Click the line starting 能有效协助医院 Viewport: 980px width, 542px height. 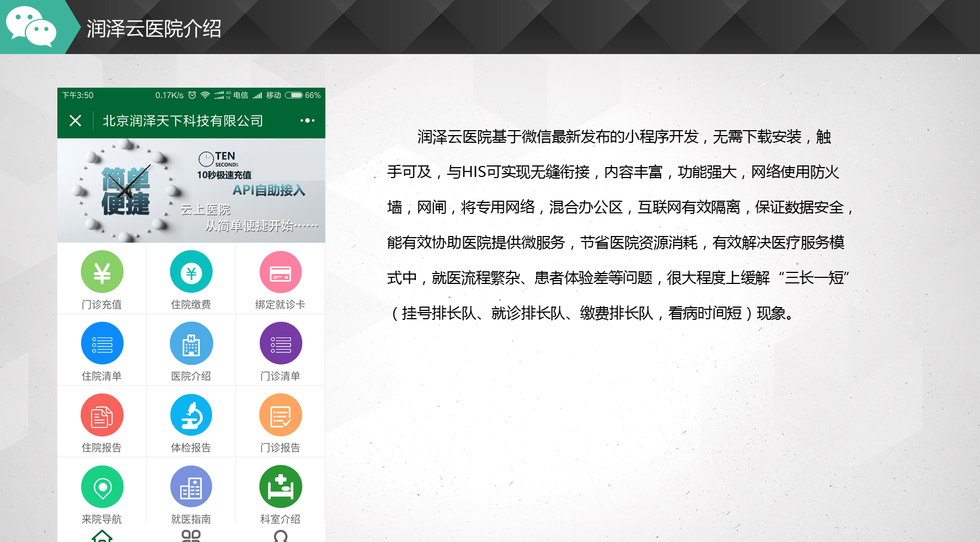pyautogui.click(x=616, y=243)
